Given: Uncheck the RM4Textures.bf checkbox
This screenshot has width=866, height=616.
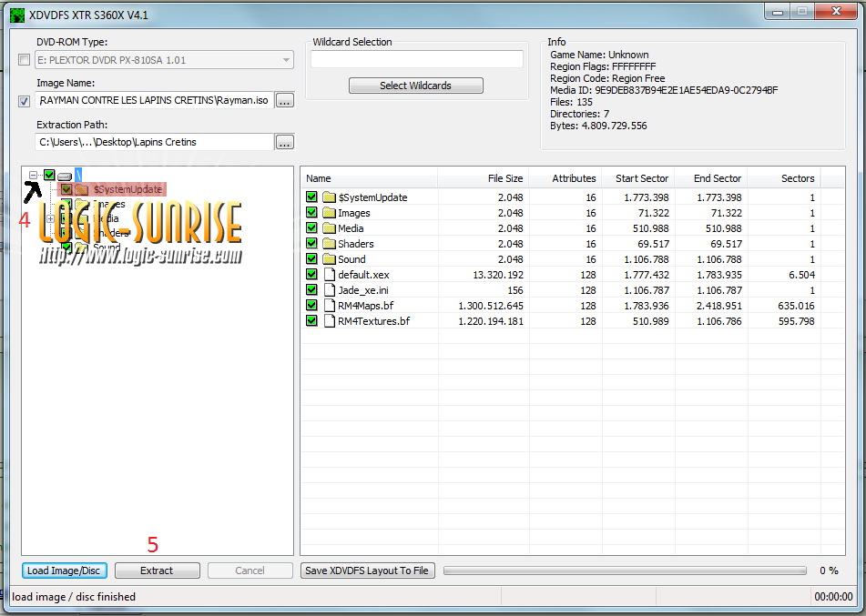Looking at the screenshot, I should (311, 320).
